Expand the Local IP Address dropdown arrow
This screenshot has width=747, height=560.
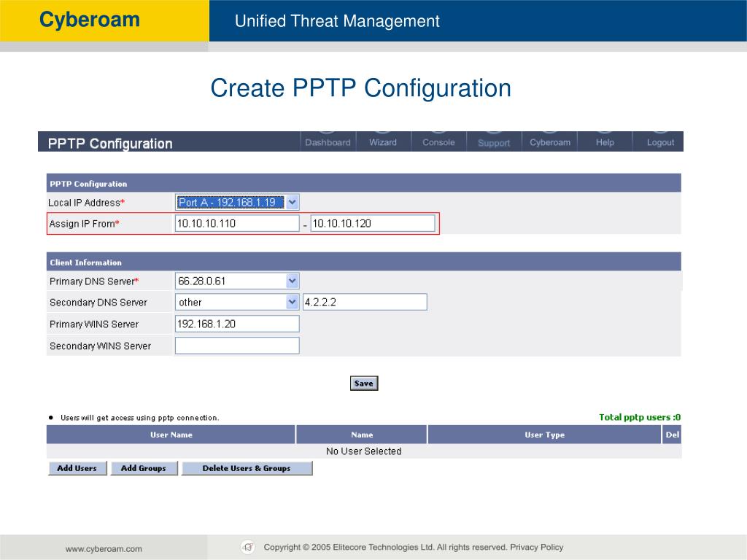tap(292, 202)
